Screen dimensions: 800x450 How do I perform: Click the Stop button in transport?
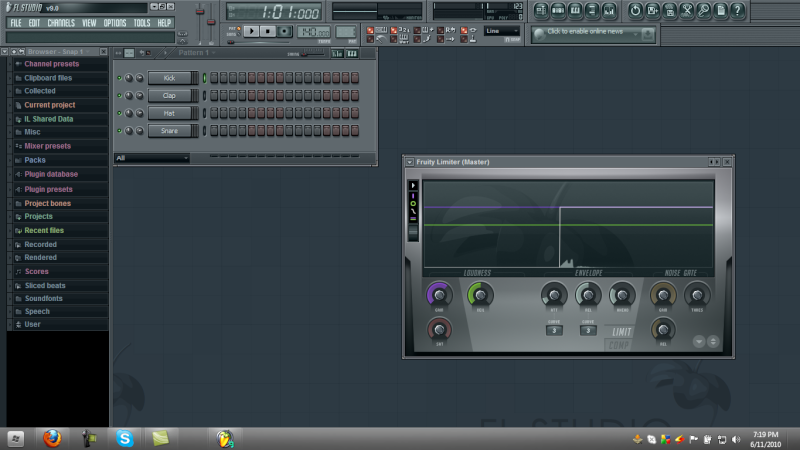click(x=267, y=32)
